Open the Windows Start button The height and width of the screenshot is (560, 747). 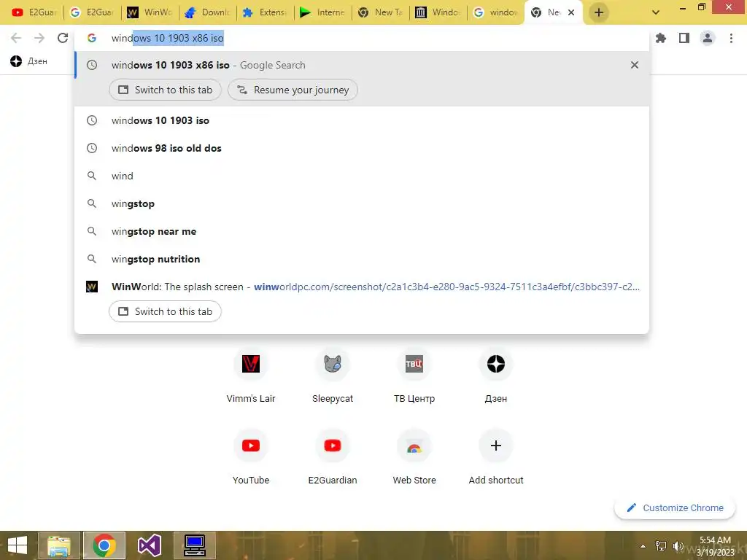click(x=18, y=545)
